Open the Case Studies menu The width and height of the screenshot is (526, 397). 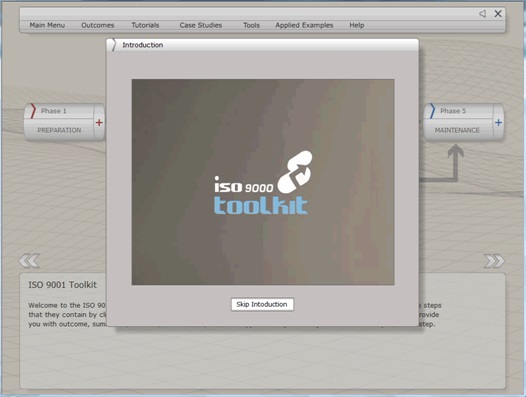click(x=201, y=25)
